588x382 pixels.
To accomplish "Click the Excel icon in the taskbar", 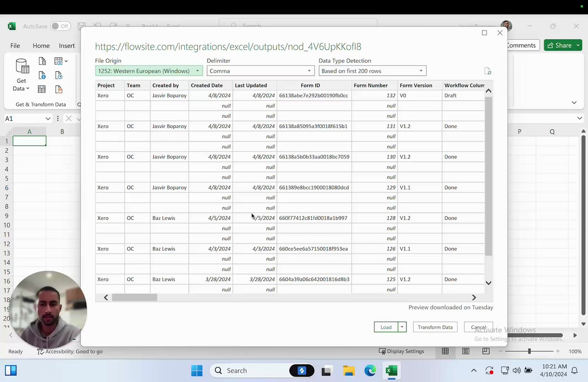I will coord(391,371).
